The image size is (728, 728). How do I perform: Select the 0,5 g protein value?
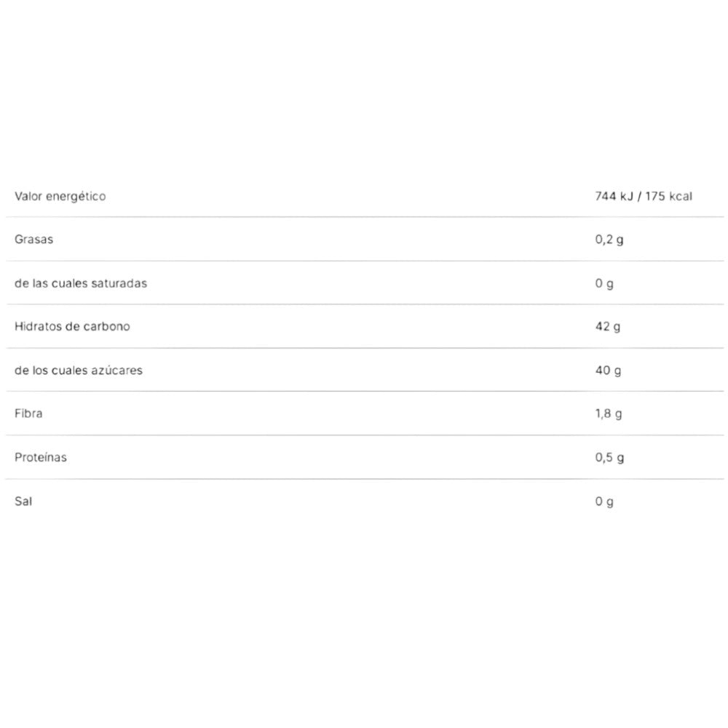coord(609,458)
